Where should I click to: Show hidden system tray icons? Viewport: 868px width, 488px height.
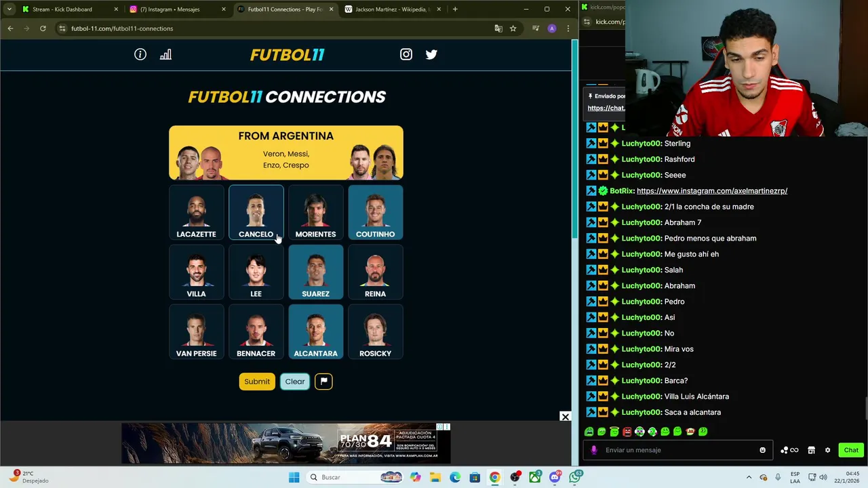coord(749,477)
